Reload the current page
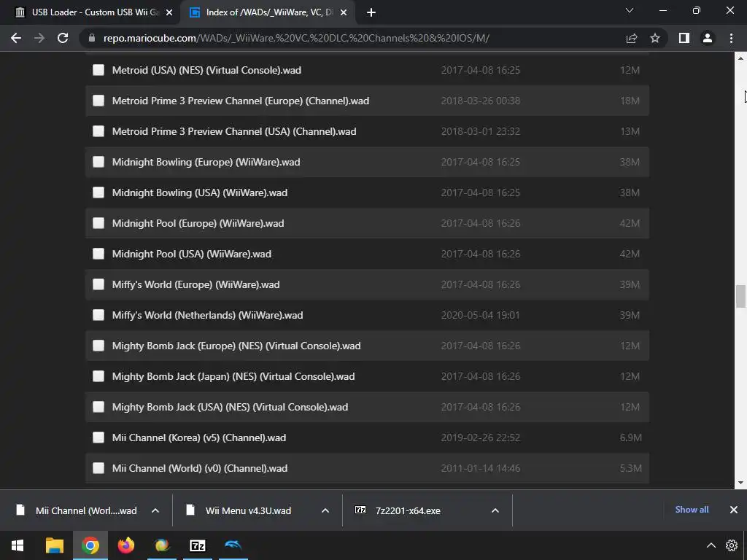This screenshot has width=747, height=560. click(63, 38)
